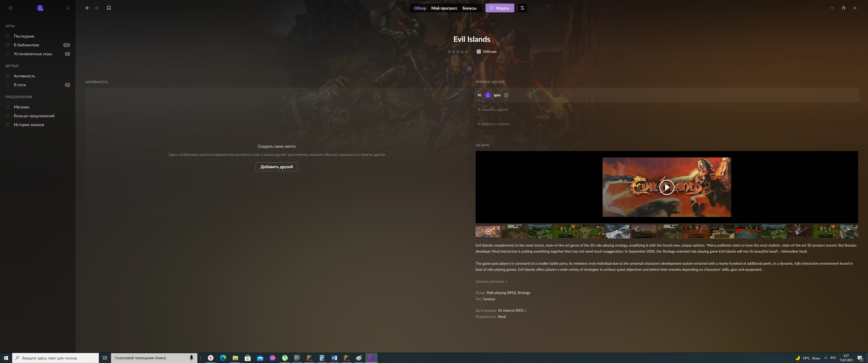Play the Evil Islands trailer video
868x363 pixels.
666,187
